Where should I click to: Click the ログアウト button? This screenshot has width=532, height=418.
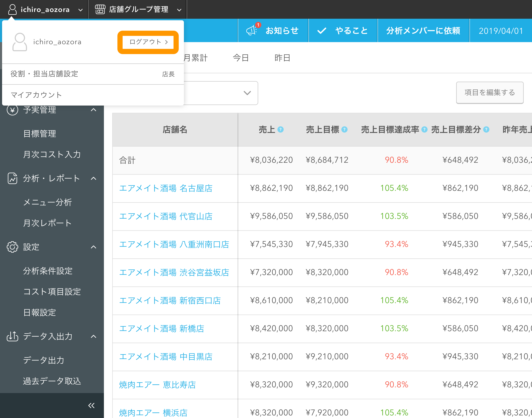click(x=148, y=42)
